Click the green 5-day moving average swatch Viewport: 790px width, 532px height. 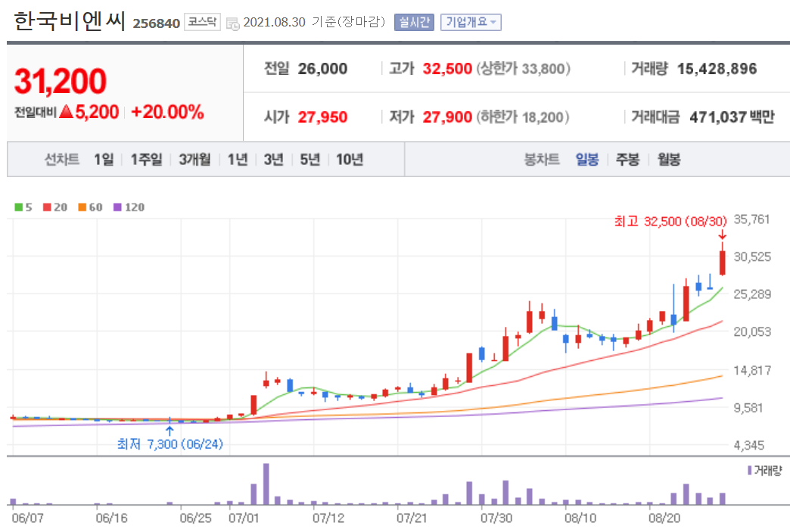pos(19,207)
